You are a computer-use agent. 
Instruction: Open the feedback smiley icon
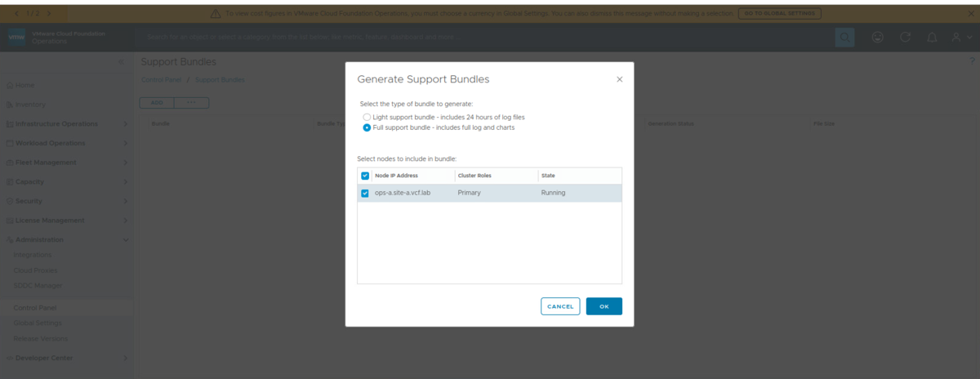click(x=878, y=38)
